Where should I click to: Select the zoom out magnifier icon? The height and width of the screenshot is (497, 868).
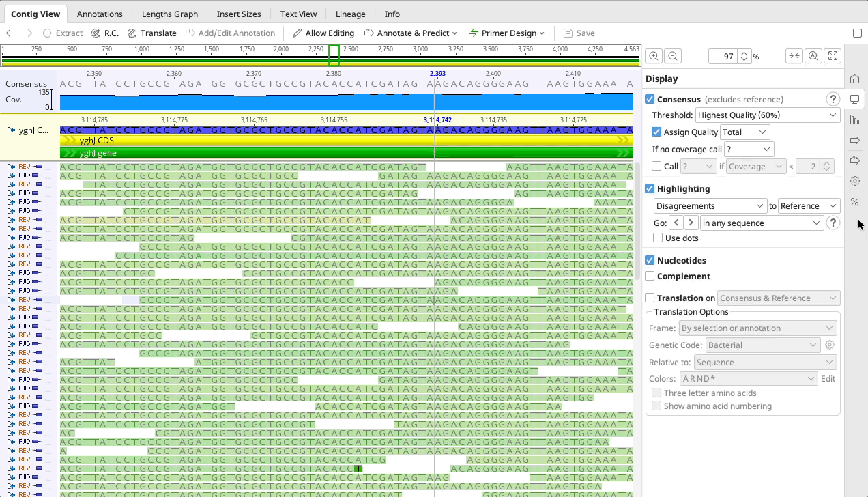click(672, 55)
